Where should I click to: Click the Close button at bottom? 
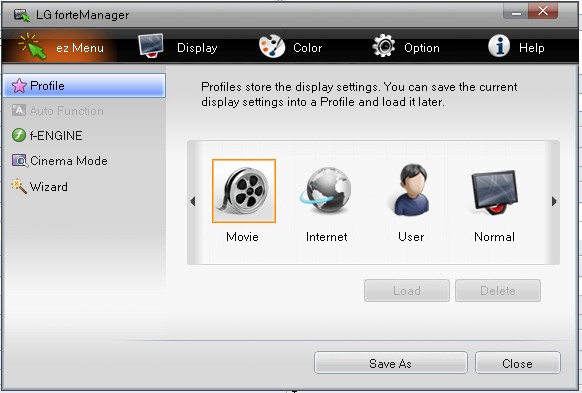click(x=517, y=363)
